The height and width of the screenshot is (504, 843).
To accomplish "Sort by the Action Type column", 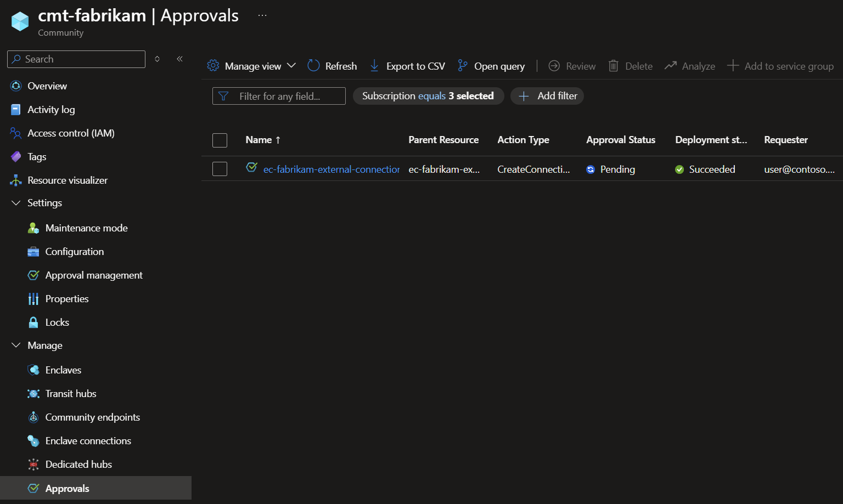I will tap(523, 140).
